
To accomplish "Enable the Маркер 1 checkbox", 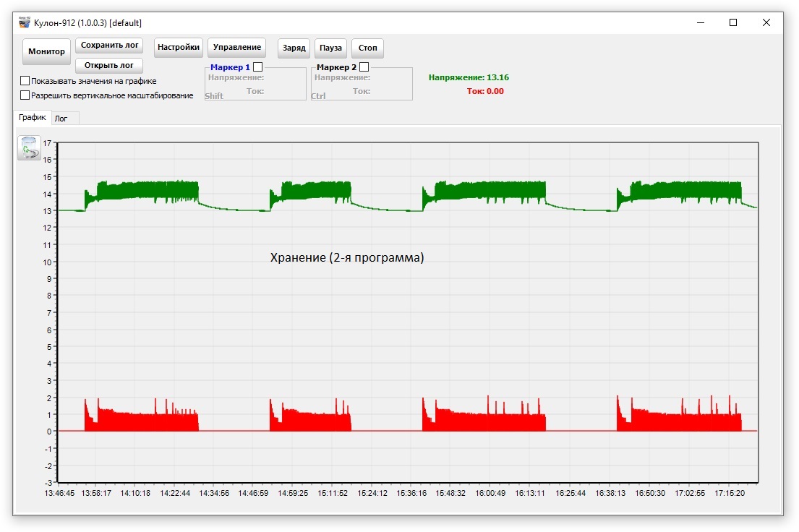I will click(x=257, y=66).
